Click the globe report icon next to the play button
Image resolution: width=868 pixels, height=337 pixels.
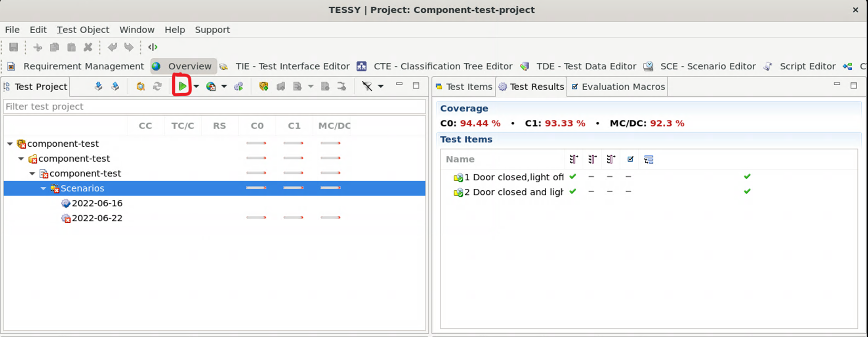[211, 86]
